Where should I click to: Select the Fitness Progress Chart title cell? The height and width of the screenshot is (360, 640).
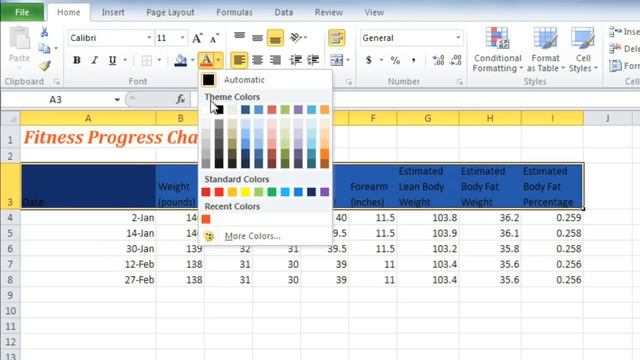coord(88,137)
